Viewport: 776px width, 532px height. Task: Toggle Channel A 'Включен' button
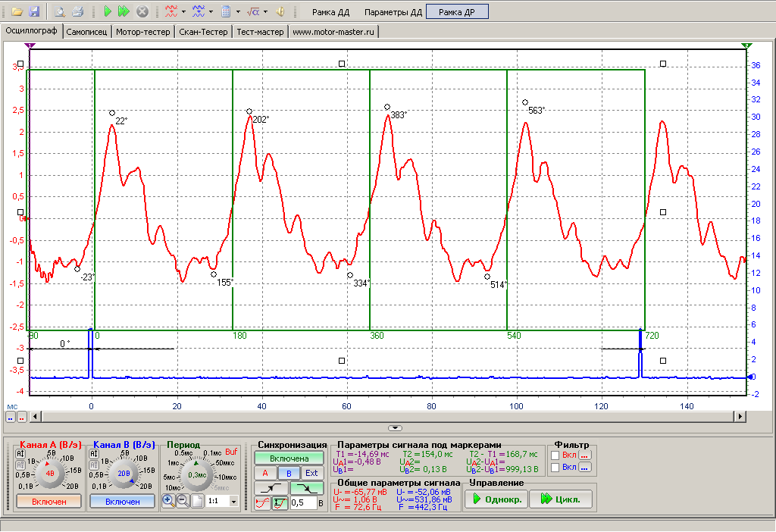49,501
